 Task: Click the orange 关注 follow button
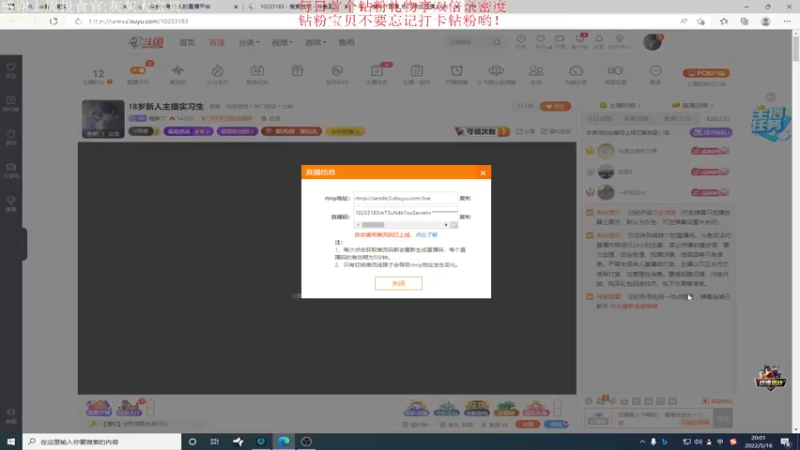(x=555, y=106)
